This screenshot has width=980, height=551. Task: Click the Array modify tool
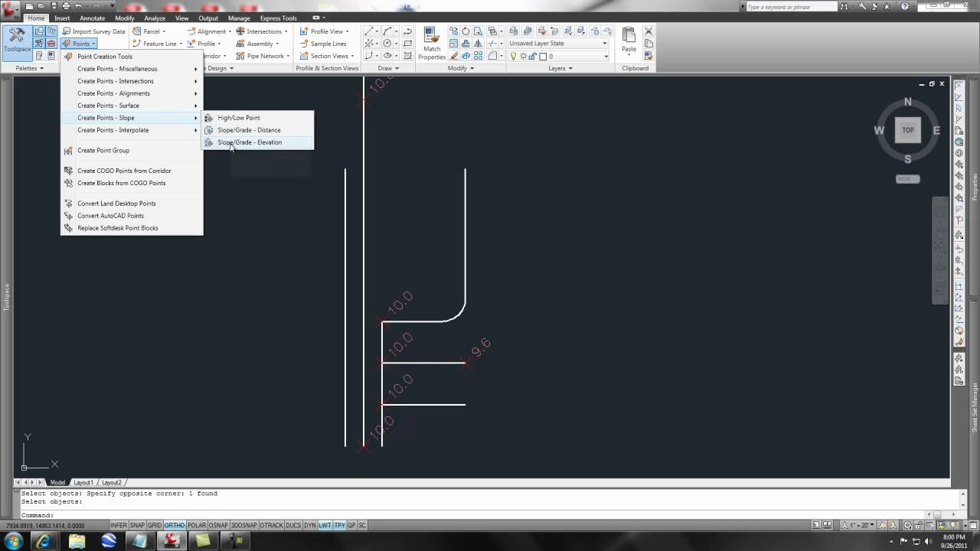(x=478, y=56)
